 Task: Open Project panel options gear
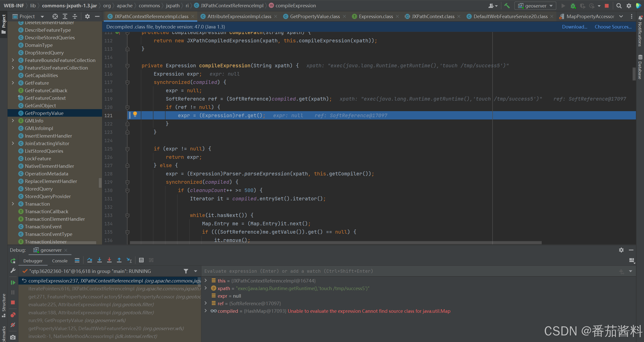pyautogui.click(x=87, y=16)
